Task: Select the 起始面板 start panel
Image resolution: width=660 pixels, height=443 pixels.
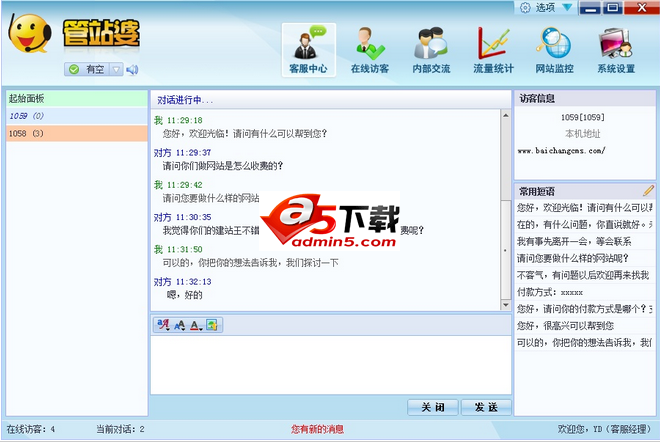Action: coord(77,99)
